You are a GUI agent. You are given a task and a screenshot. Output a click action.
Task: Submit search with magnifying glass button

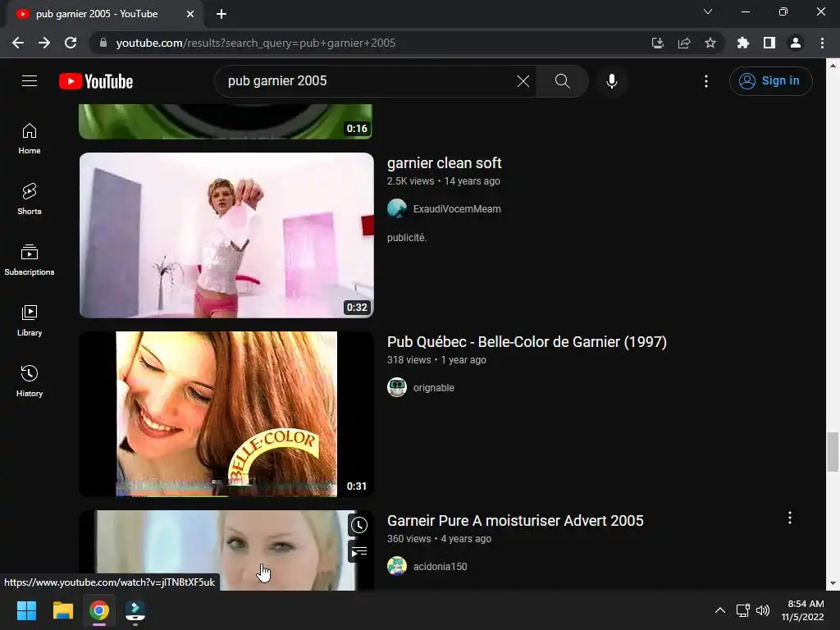coord(562,81)
